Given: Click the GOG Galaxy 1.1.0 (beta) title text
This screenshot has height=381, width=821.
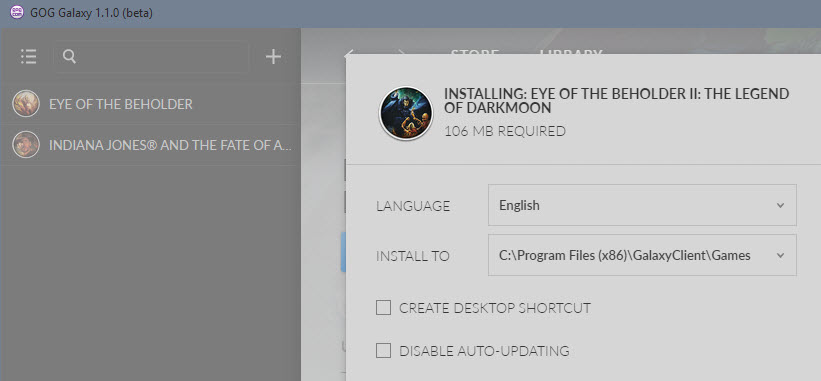Looking at the screenshot, I should 91,13.
